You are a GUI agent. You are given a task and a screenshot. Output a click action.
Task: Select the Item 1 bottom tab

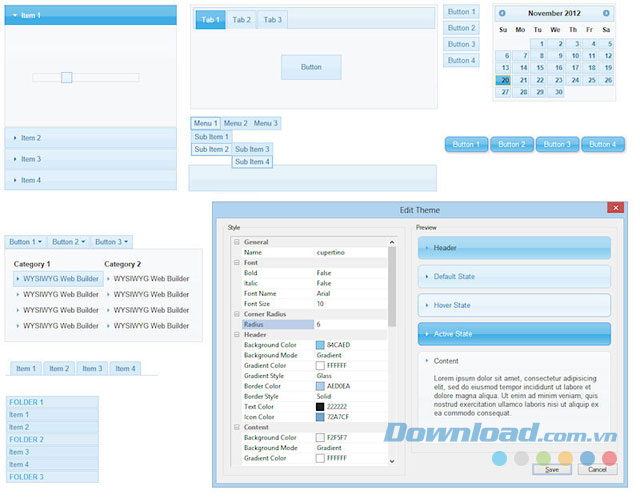[26, 369]
